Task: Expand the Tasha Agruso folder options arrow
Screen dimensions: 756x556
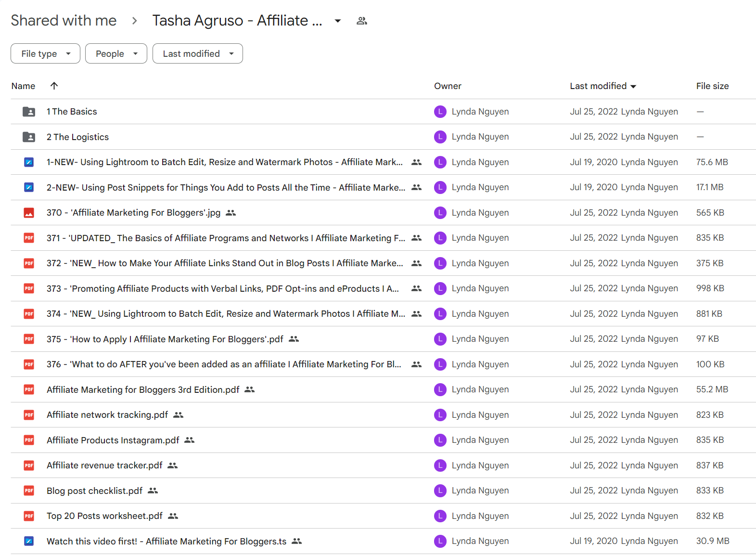Action: 338,21
